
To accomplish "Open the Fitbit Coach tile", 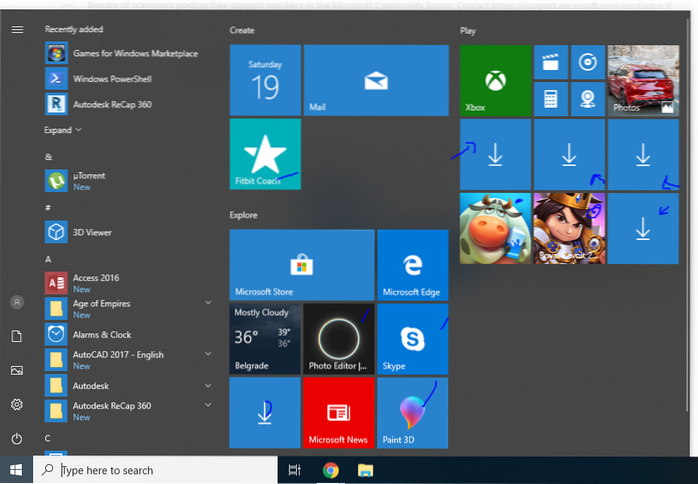I will (x=265, y=153).
